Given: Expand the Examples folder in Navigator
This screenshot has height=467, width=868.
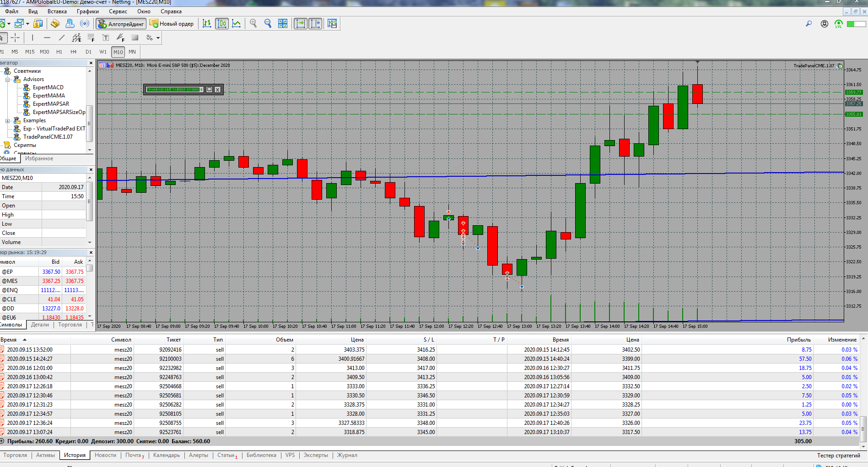Looking at the screenshot, I should (x=8, y=121).
